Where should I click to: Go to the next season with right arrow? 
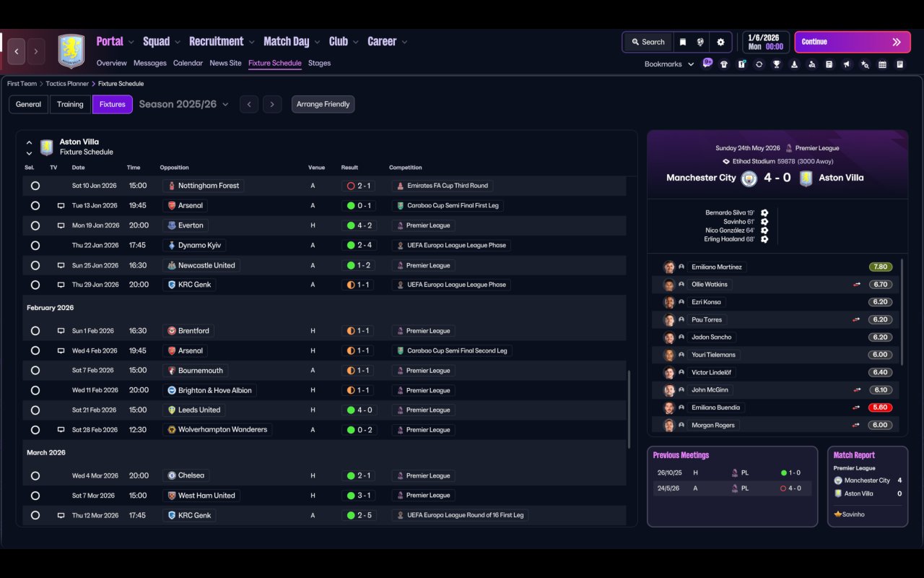point(272,104)
